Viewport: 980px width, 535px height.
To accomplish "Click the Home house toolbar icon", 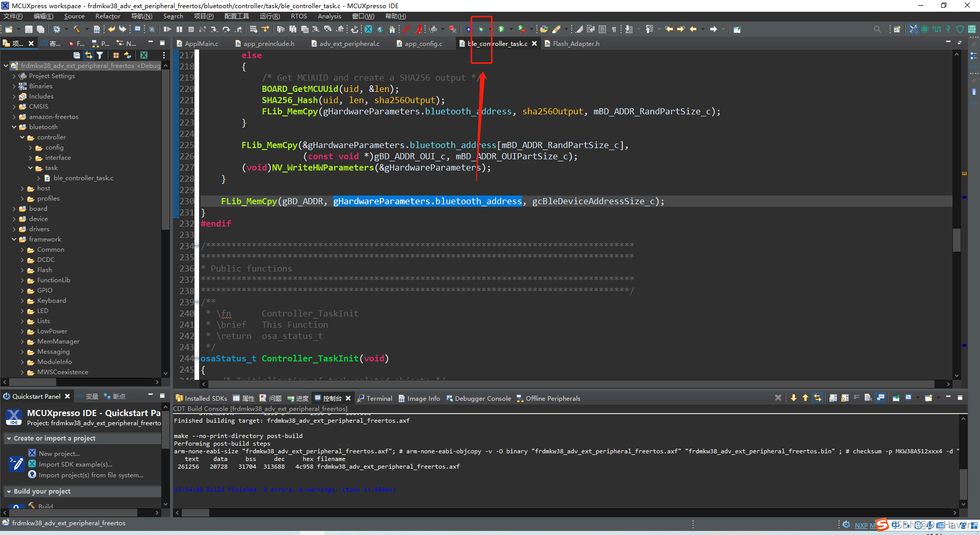I will tap(392, 29).
